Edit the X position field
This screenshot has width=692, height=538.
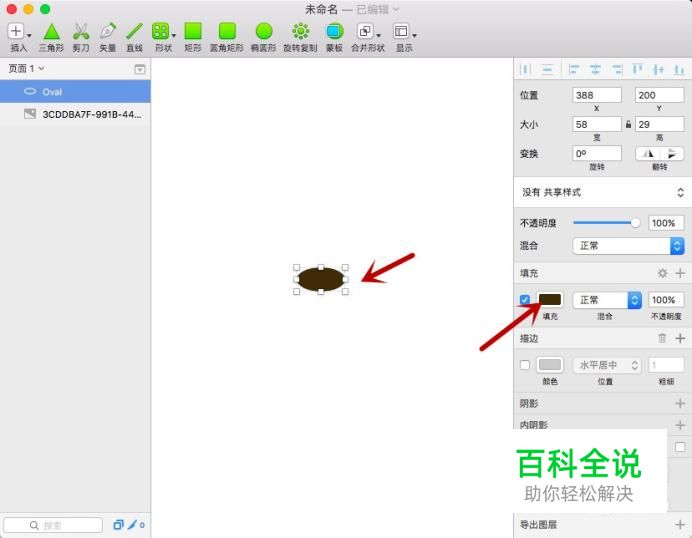597,95
